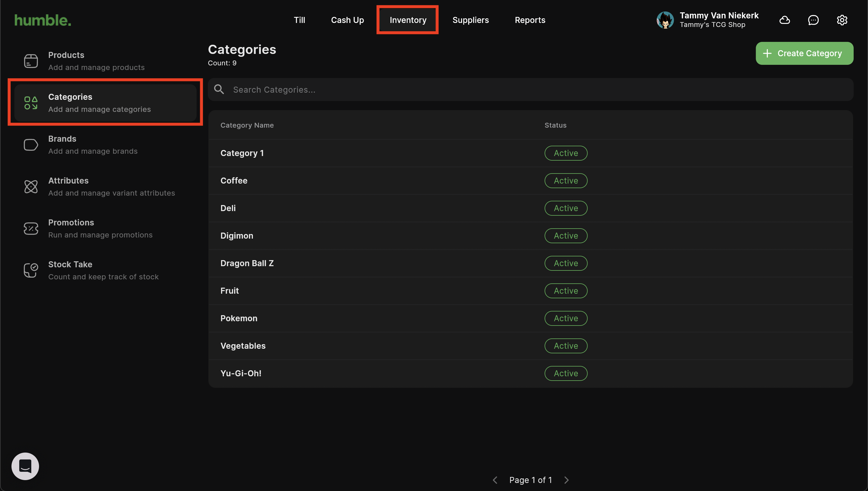Click Active status badge for Pokemon

pos(566,318)
